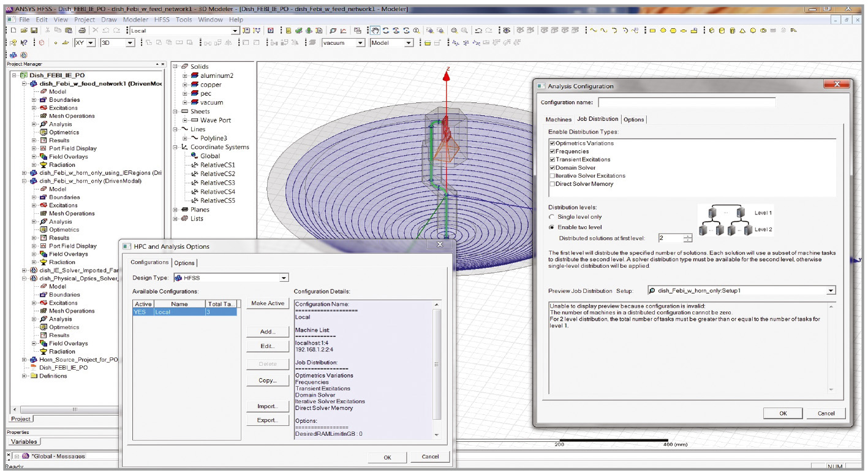This screenshot has height=475, width=868.
Task: Click the Draw cone tool icon
Action: 742,31
